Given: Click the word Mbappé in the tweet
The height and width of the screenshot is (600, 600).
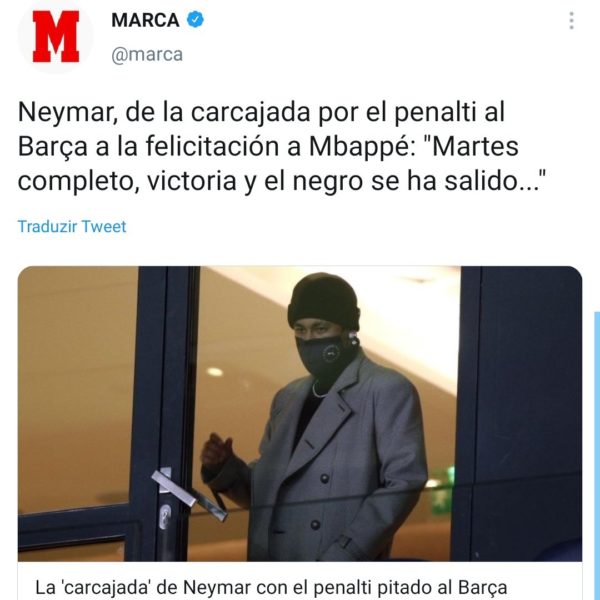Looking at the screenshot, I should [x=362, y=147].
